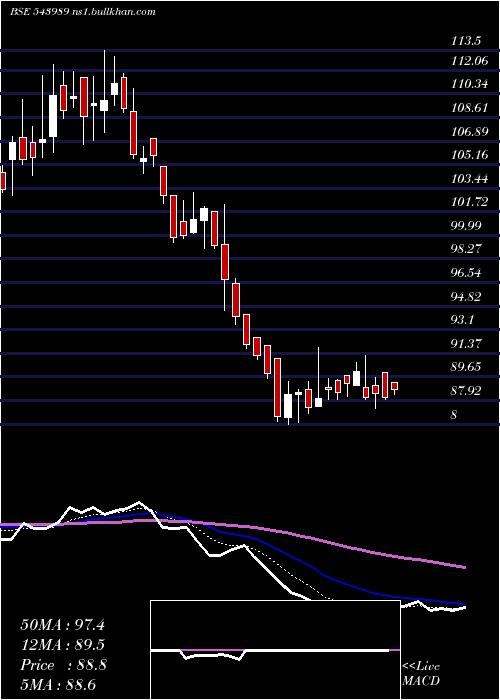Viewport: 500px width, 700px height.
Task: Click the 87.92 price axis label
Action: [x=466, y=391]
